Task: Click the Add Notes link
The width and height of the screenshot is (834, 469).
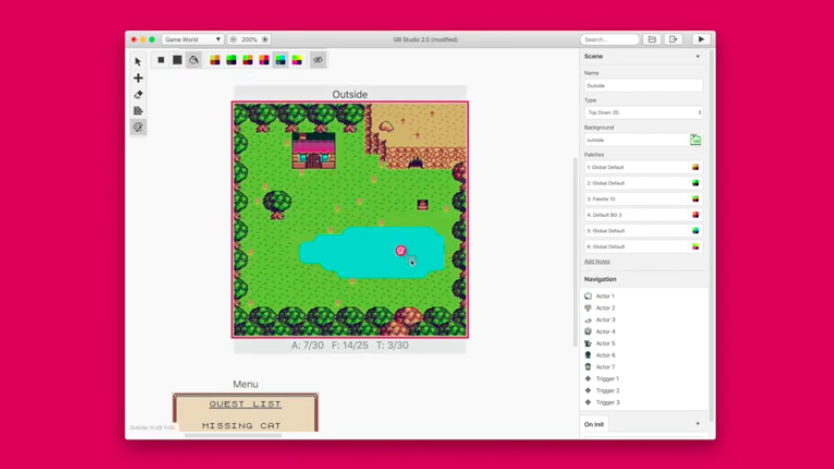Action: (x=597, y=262)
